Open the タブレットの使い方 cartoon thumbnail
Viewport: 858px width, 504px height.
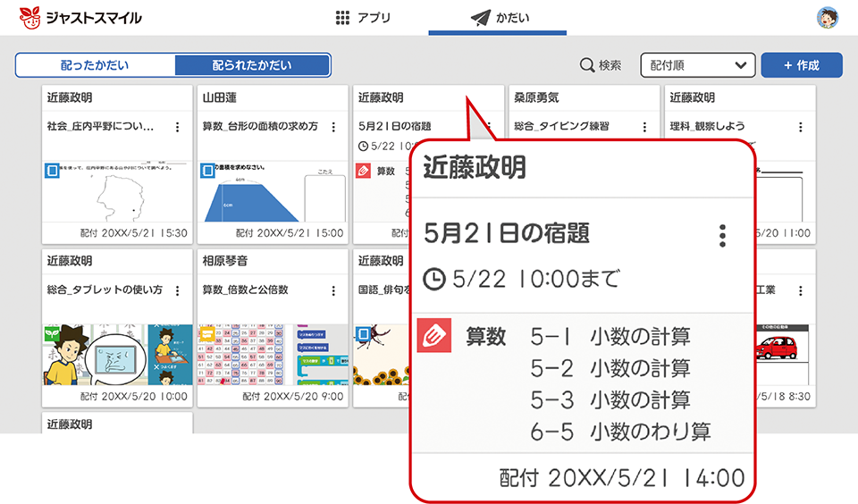116,356
